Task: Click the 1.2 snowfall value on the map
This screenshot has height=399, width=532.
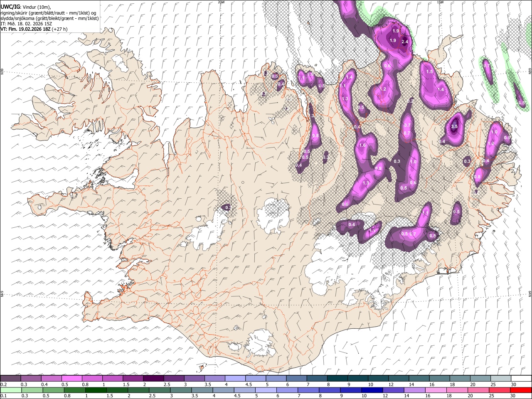Action: click(383, 89)
